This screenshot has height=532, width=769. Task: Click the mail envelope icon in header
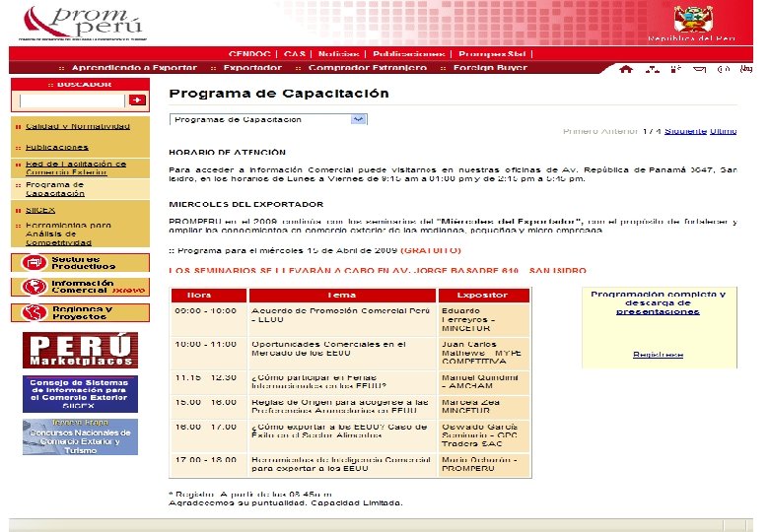pyautogui.click(x=699, y=69)
